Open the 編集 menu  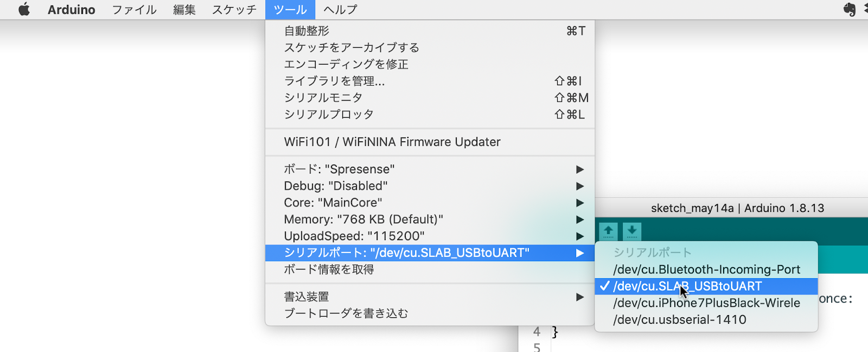pos(184,10)
